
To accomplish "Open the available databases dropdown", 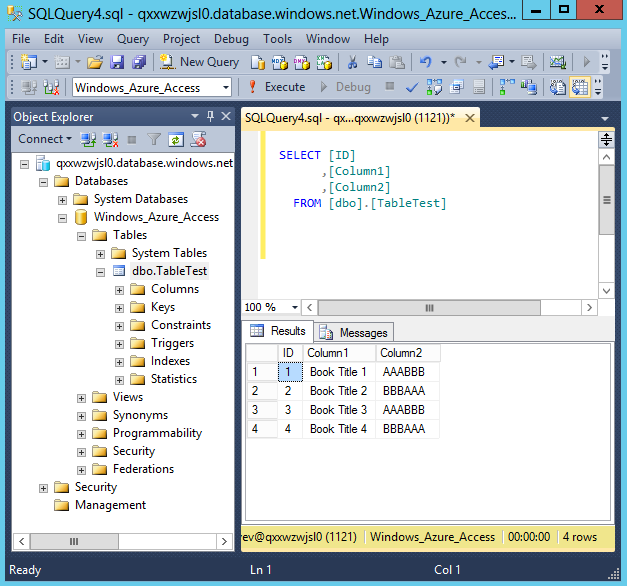I will (x=225, y=88).
